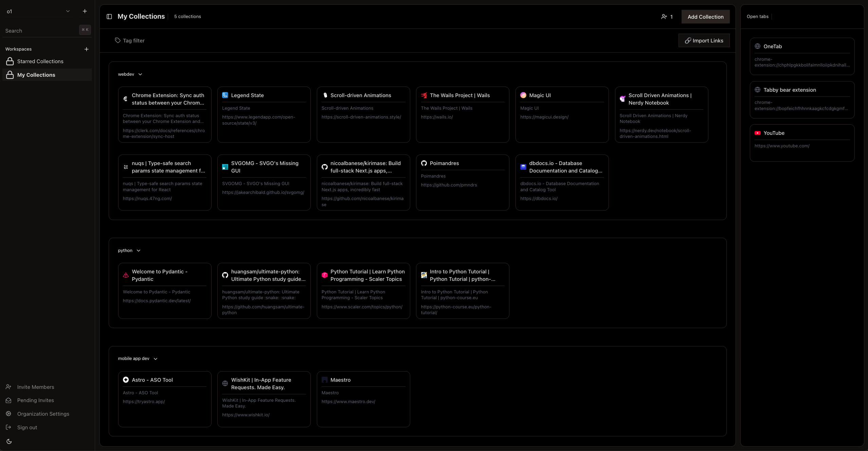Click the Scaler Topics Python Tutorial favicon
This screenshot has width=868, height=451.
click(x=325, y=275)
